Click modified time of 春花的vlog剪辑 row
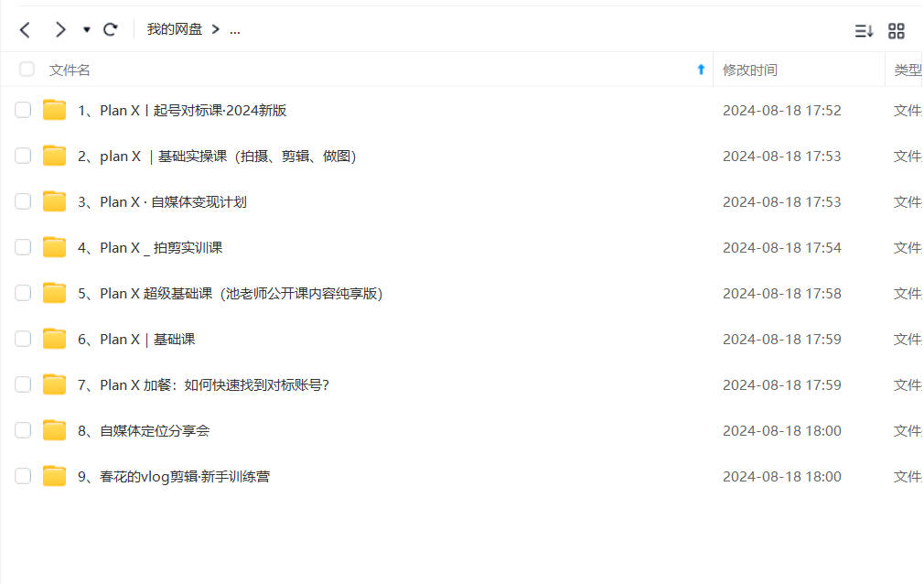This screenshot has height=584, width=924. coord(782,477)
